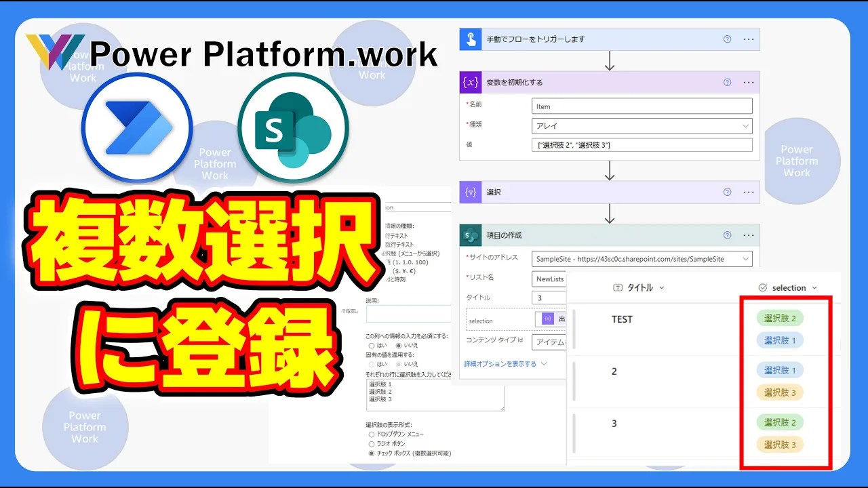This screenshot has width=868, height=488.
Task: Click the 名前 field containing Item
Action: tap(642, 106)
